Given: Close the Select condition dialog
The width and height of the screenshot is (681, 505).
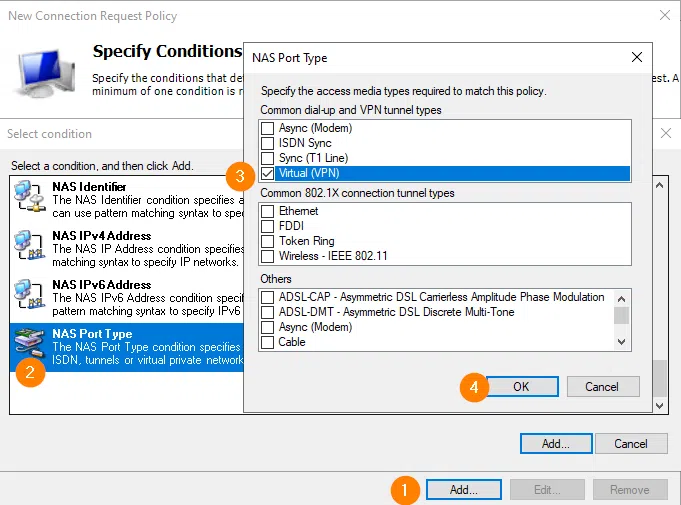Looking at the screenshot, I should point(666,133).
